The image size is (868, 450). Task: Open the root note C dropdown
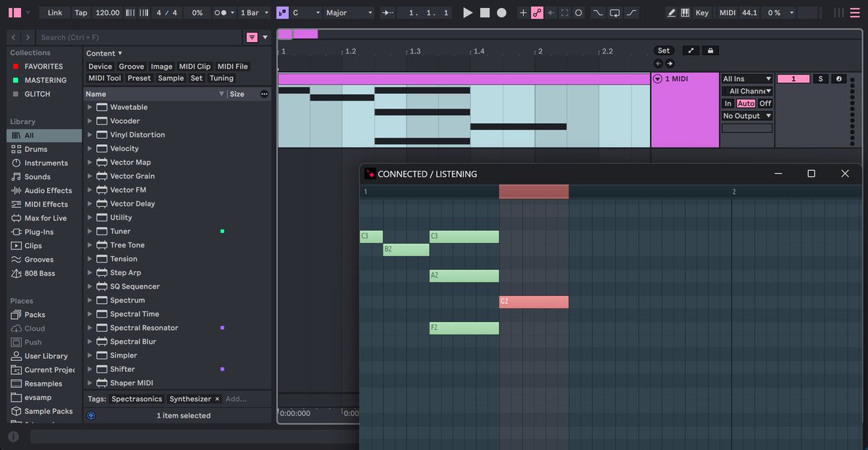click(305, 13)
